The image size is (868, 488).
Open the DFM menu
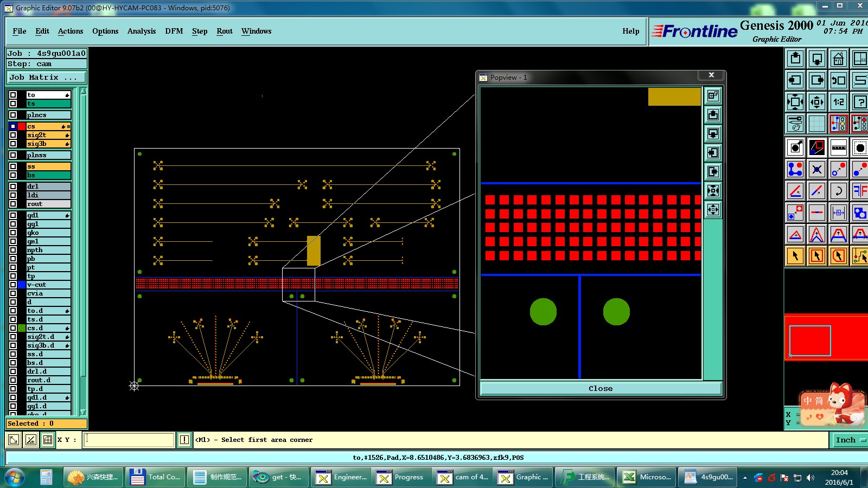pos(174,31)
